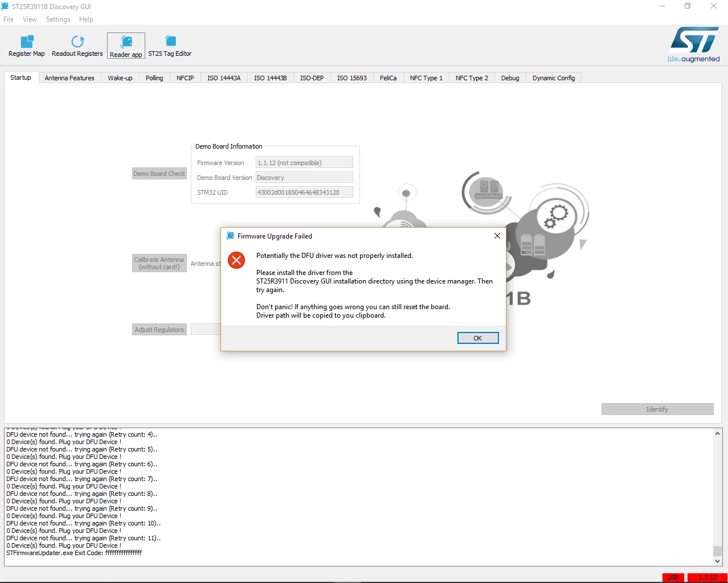Viewport: 728px width, 583px height.
Task: Click the Adjust Regulators button
Action: [x=159, y=330]
